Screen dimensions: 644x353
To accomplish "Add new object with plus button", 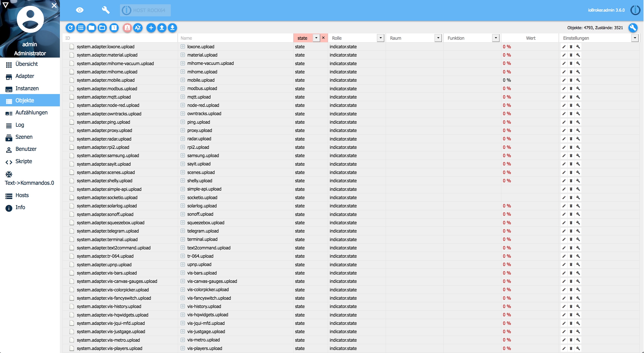I will click(x=151, y=28).
